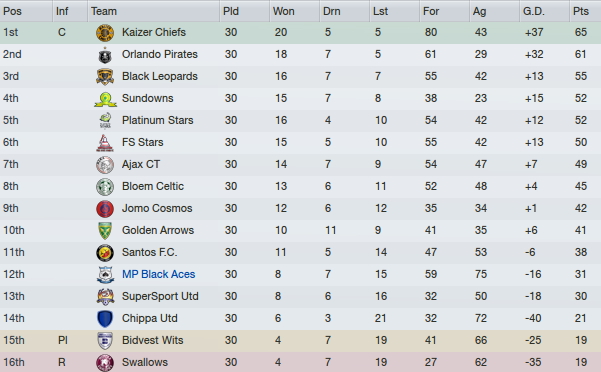Open the Swallows club badge

pos(105,363)
